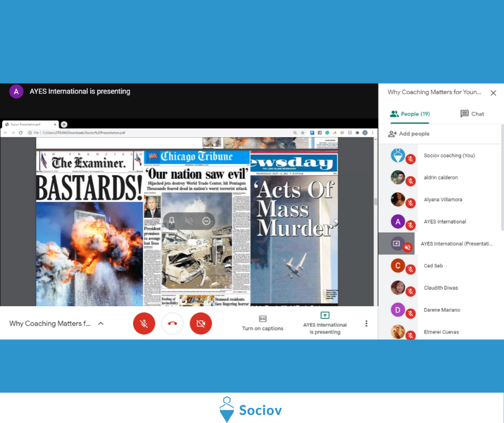The height and width of the screenshot is (423, 504).
Task: Switch to the People (19) tab
Action: (410, 114)
